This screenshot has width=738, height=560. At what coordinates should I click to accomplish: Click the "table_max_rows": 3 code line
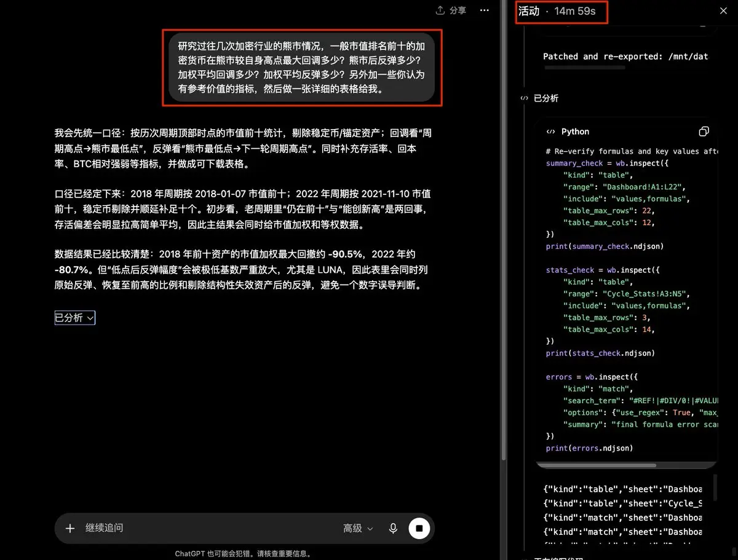(x=606, y=317)
